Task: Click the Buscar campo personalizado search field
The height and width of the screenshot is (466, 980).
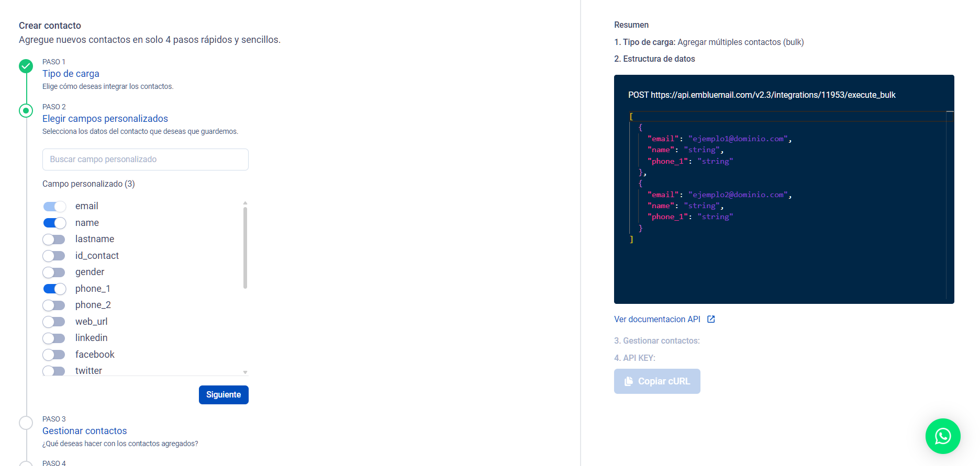Action: (x=145, y=160)
